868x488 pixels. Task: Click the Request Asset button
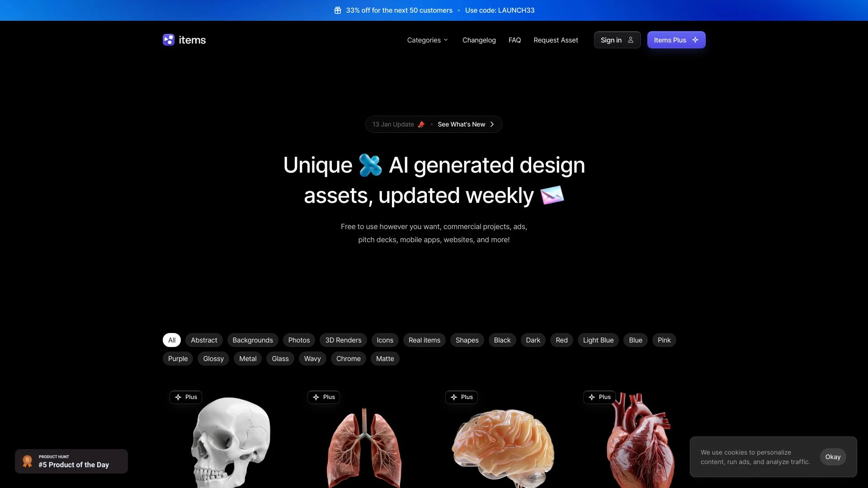[x=555, y=39]
